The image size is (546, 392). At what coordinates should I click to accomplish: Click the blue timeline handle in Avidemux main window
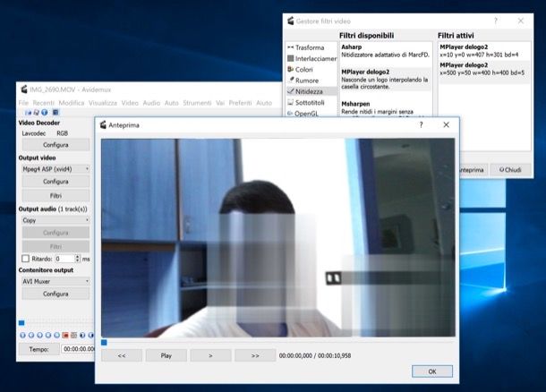21,323
